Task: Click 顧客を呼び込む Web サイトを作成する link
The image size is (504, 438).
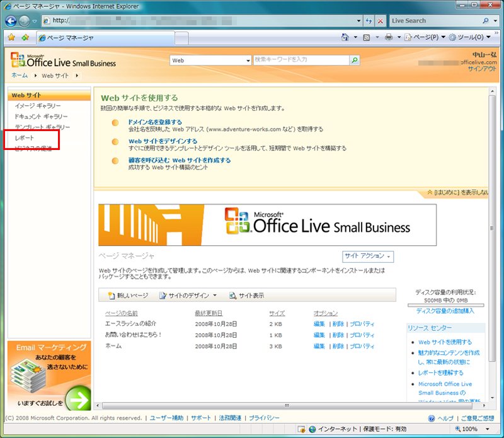Action: [180, 160]
